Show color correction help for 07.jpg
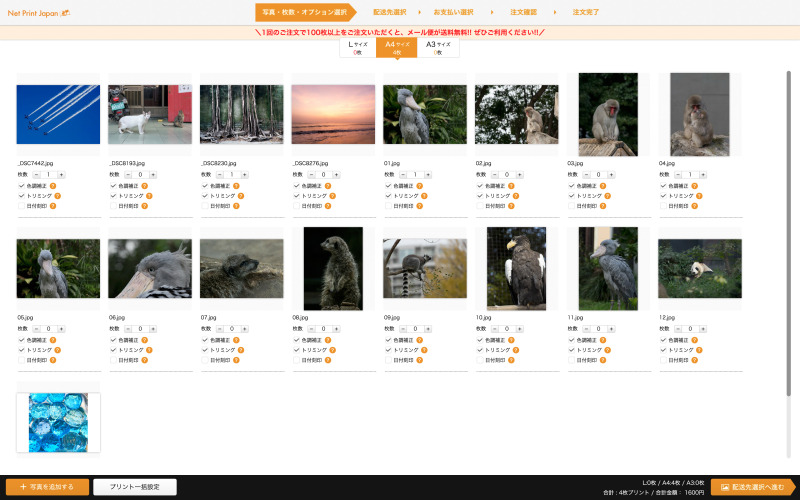Screen dimensions: 800x500 point(236,340)
